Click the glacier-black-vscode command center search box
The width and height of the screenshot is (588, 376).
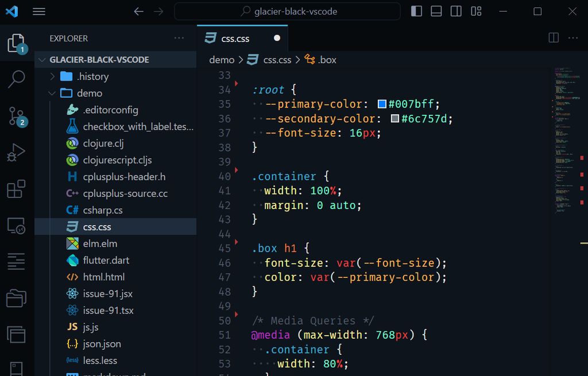(x=288, y=11)
